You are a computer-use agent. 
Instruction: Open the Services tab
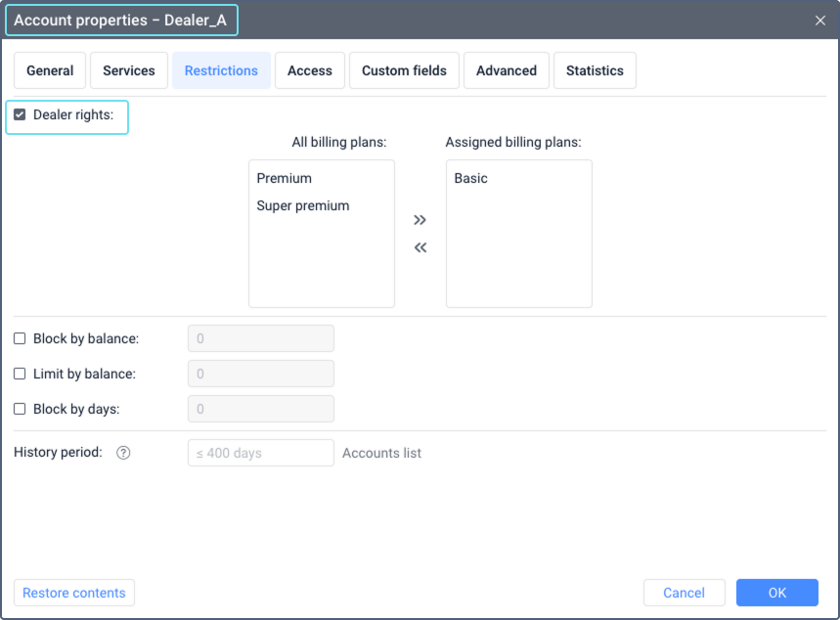point(128,69)
